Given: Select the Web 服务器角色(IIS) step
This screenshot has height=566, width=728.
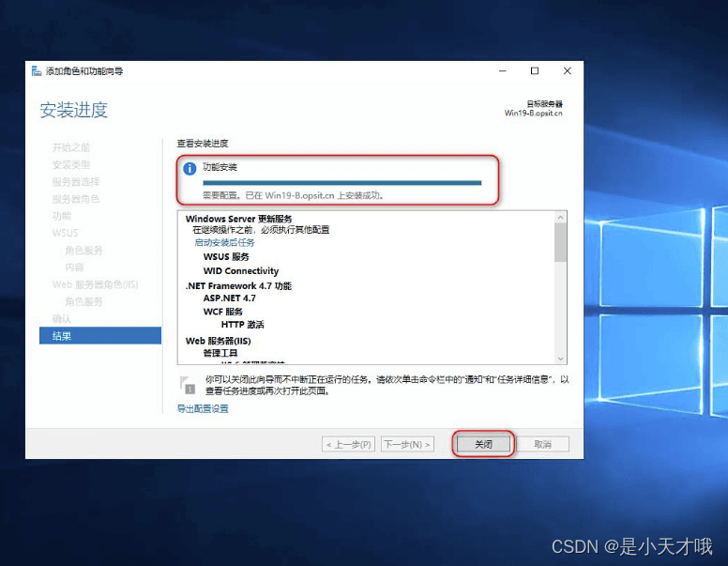Looking at the screenshot, I should [x=95, y=284].
